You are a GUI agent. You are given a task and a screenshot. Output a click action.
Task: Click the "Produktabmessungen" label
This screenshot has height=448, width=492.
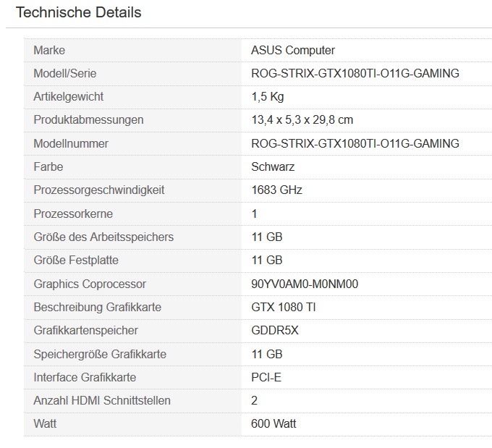[x=88, y=119]
